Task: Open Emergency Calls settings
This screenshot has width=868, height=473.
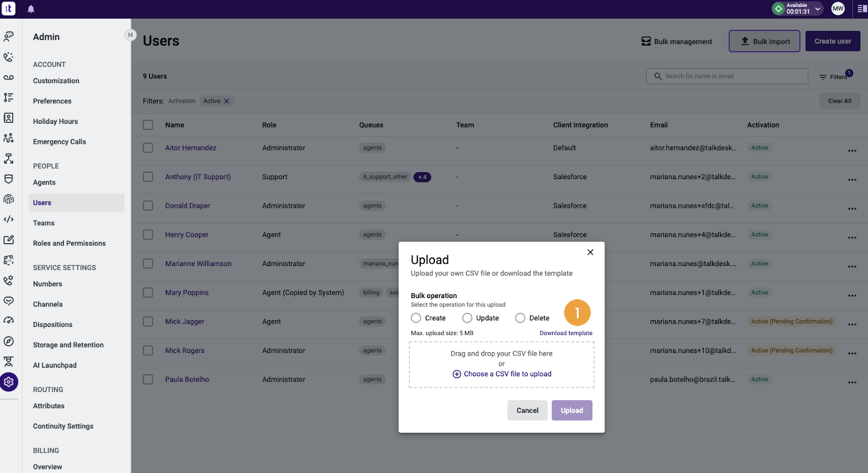Action: pos(59,142)
